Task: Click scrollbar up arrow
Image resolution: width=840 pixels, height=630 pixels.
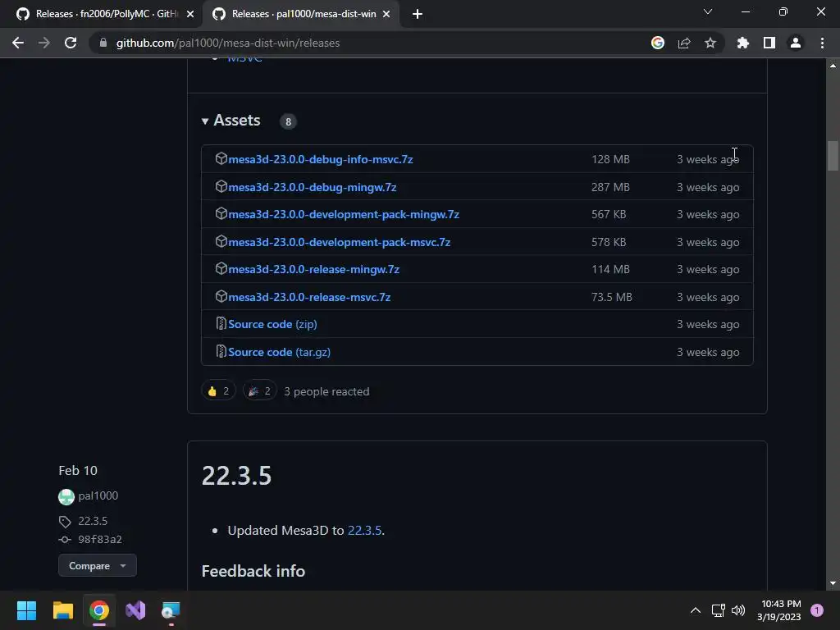Action: pyautogui.click(x=833, y=66)
